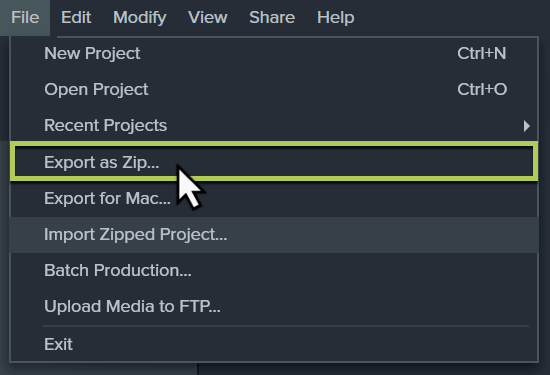
Task: Open the Edit menu
Action: click(76, 18)
